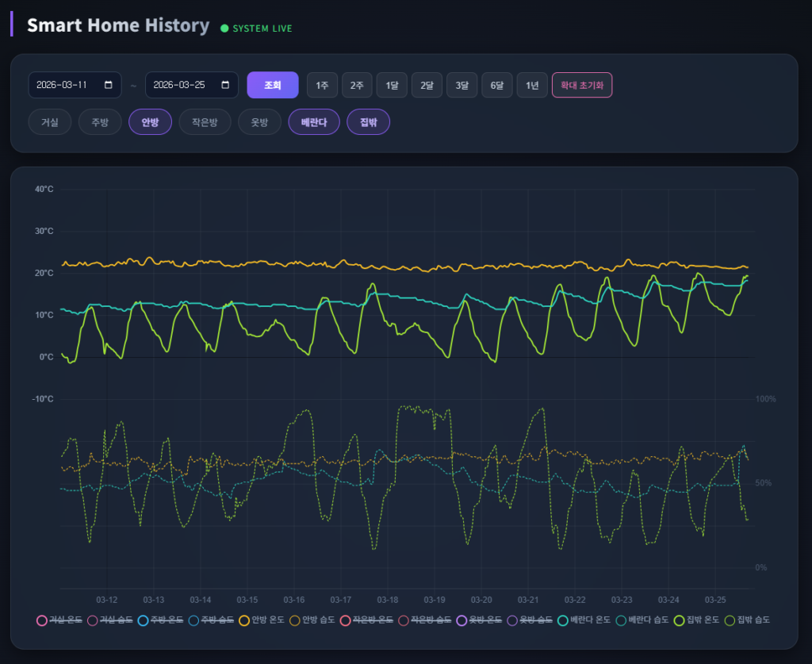Click the 옷방 온도 legend circle
Viewport: 812px width, 664px height.
(x=463, y=620)
